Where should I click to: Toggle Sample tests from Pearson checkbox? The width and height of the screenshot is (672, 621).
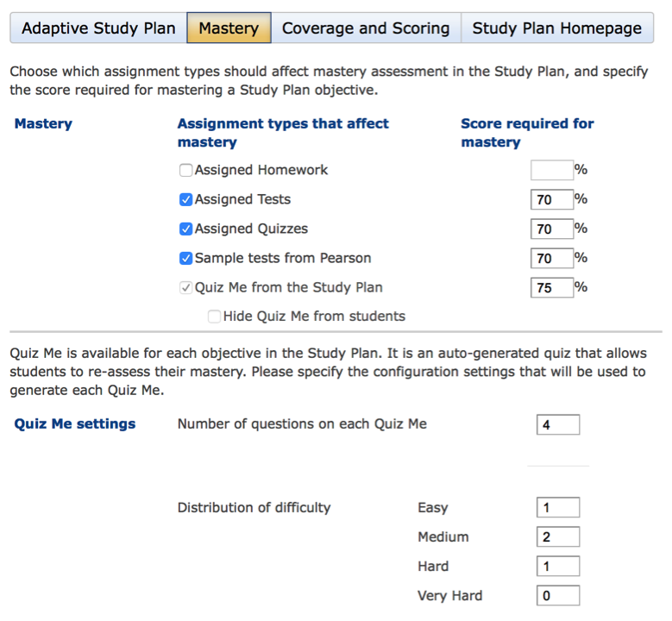click(185, 259)
